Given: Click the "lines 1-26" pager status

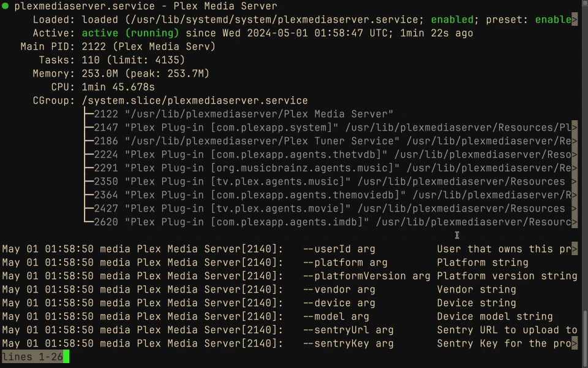Looking at the screenshot, I should coord(32,357).
